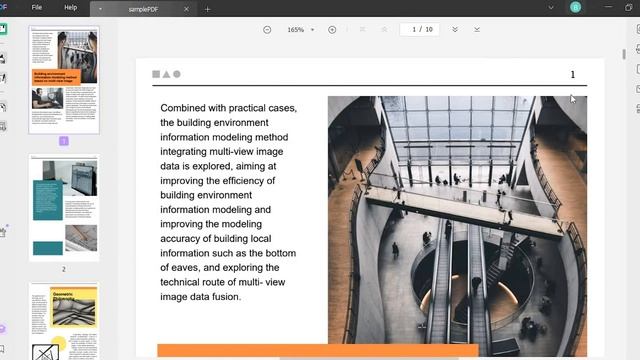Image resolution: width=640 pixels, height=360 pixels.
Task: Open the File menu
Action: [37, 7]
